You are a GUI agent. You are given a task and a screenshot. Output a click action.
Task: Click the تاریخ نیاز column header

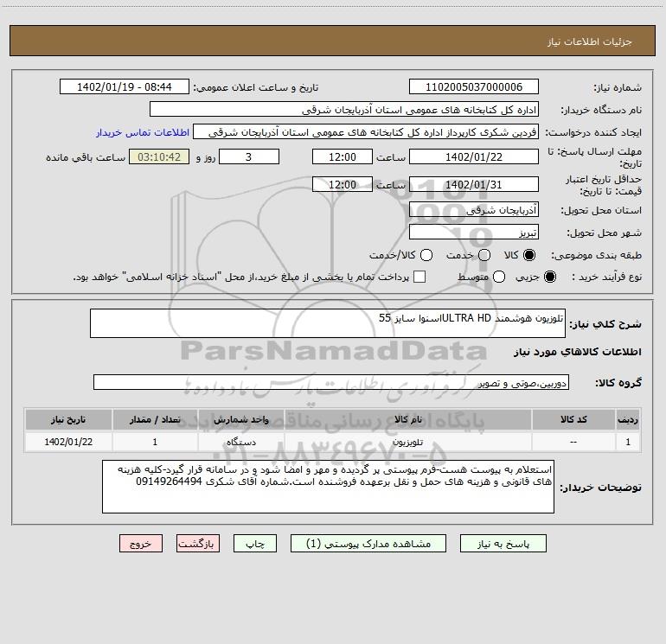pos(68,419)
